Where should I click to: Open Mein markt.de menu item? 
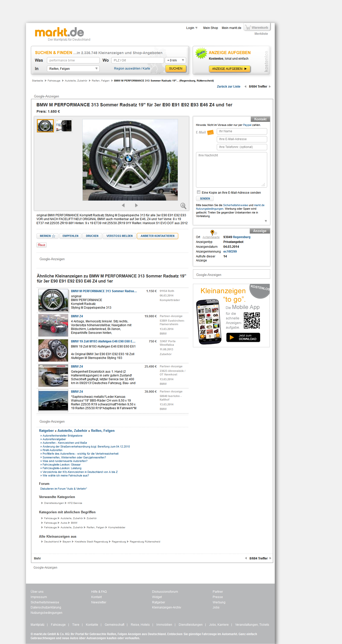pos(231,28)
